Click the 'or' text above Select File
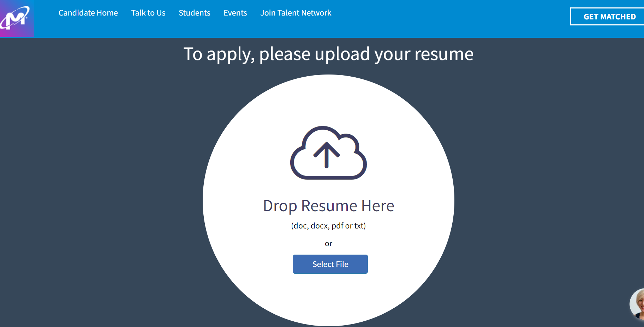The image size is (644, 327). (x=328, y=244)
